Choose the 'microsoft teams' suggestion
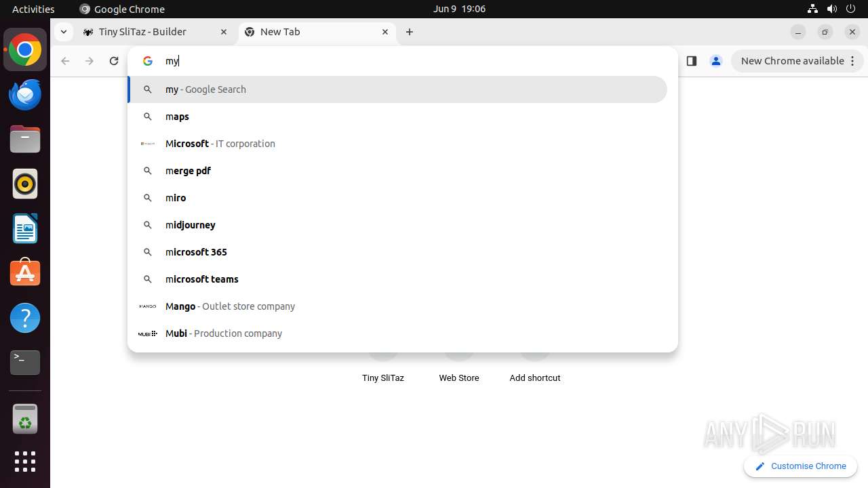Image resolution: width=868 pixels, height=488 pixels. [397, 279]
